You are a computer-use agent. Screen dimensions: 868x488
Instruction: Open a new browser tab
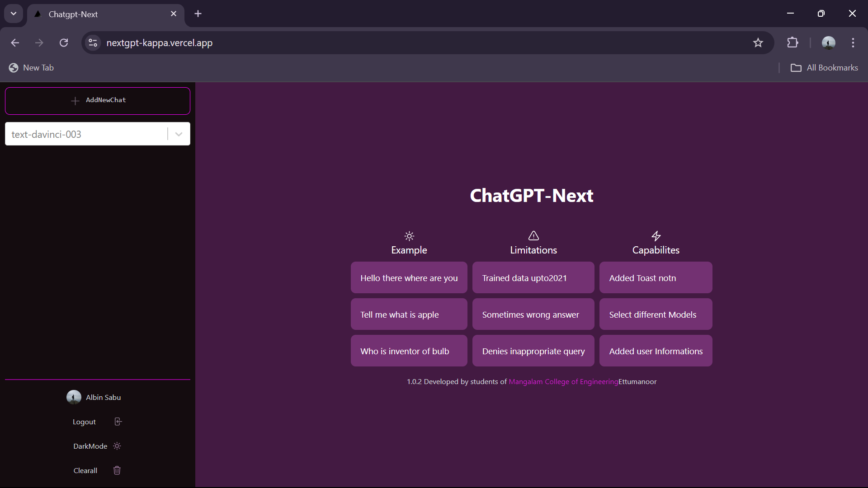point(198,14)
